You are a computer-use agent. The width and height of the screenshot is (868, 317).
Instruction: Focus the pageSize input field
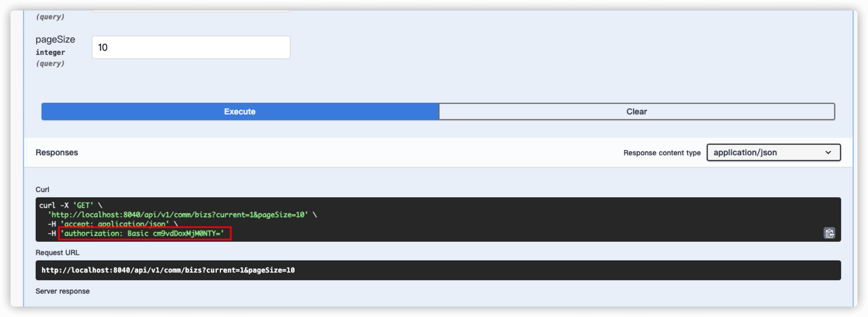click(191, 48)
